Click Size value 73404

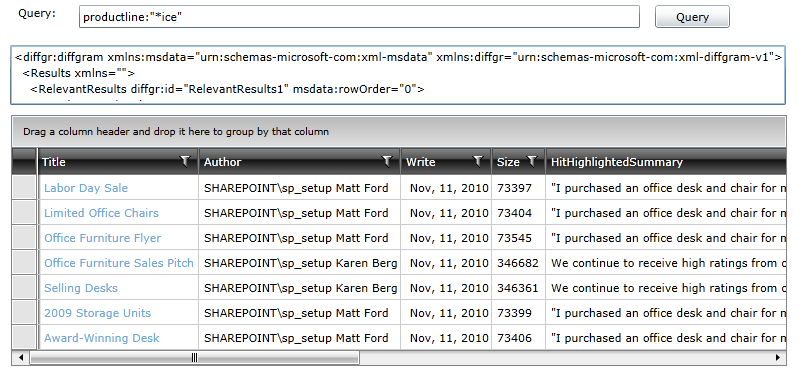click(514, 213)
